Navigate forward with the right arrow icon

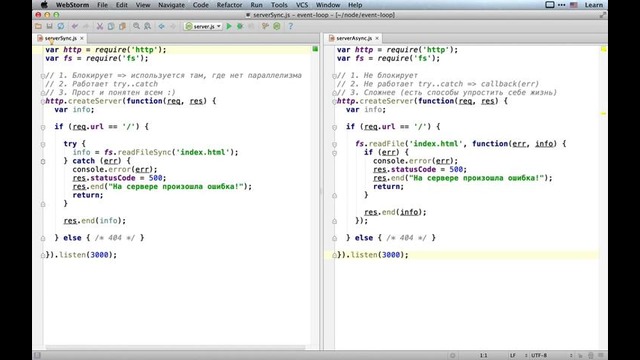(x=173, y=26)
